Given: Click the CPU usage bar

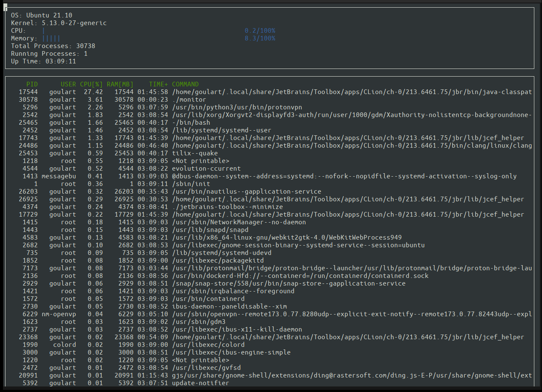Looking at the screenshot, I should (43, 30).
